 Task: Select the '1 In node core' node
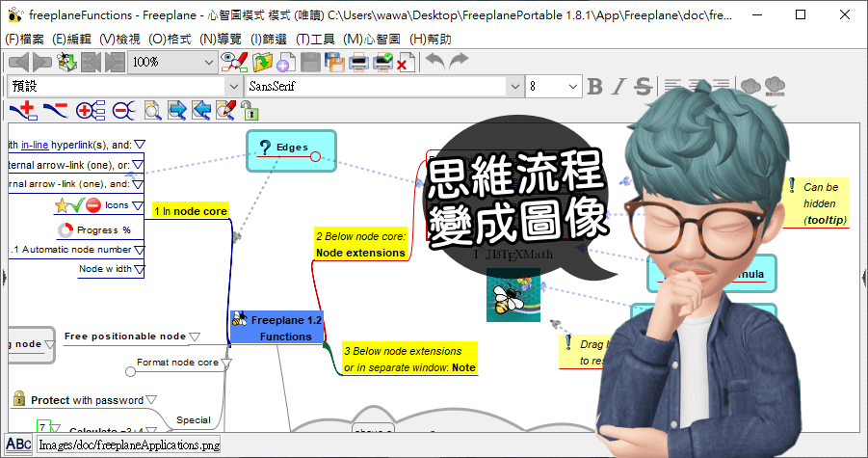point(191,211)
